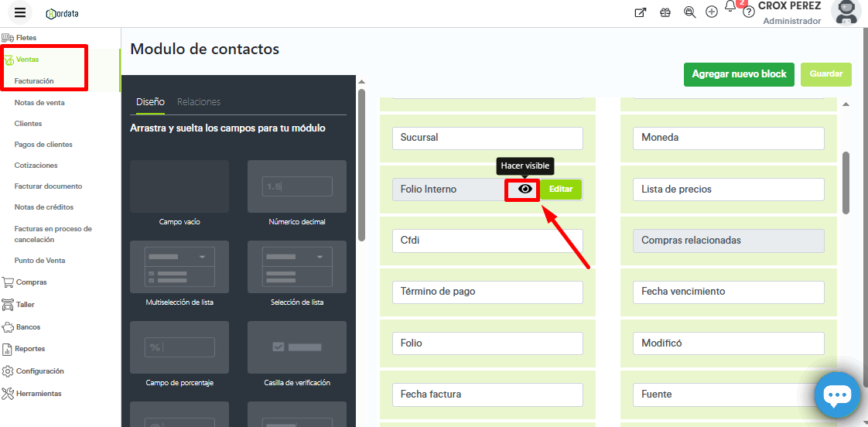
Task: Click Agregar nuevo block button
Action: click(x=738, y=74)
